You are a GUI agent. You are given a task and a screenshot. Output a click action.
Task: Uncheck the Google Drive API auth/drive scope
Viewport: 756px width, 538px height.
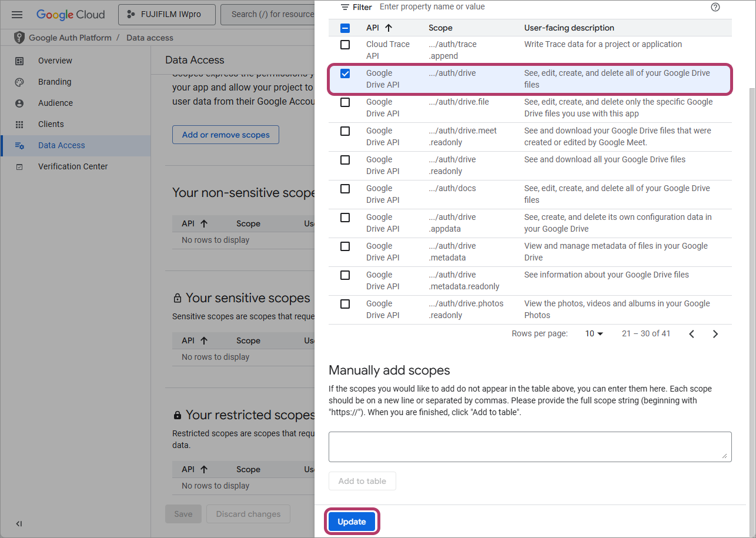[345, 73]
